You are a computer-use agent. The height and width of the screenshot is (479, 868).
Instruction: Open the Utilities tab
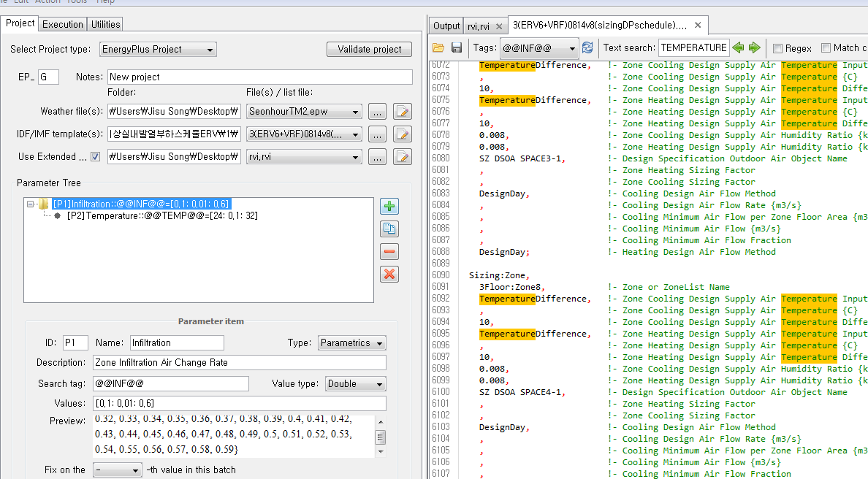[105, 24]
